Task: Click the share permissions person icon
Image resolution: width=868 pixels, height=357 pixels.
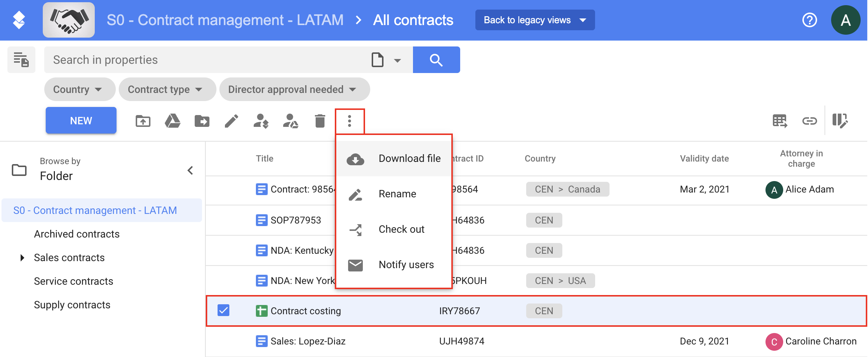Action: pos(261,121)
